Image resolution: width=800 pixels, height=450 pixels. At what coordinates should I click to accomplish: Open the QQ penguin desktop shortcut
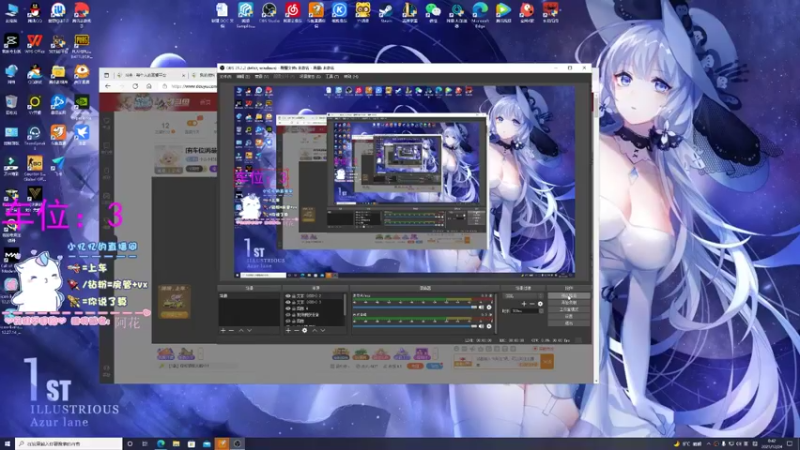(x=35, y=13)
